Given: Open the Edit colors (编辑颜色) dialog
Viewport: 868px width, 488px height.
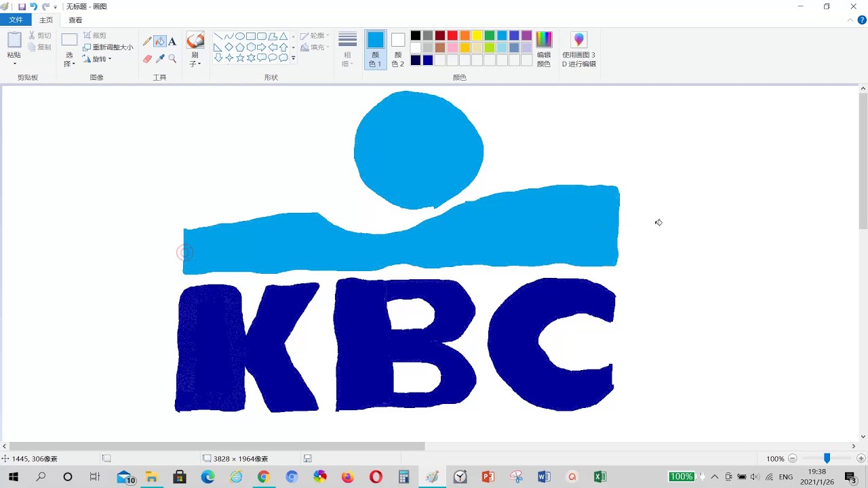Looking at the screenshot, I should pyautogui.click(x=544, y=49).
